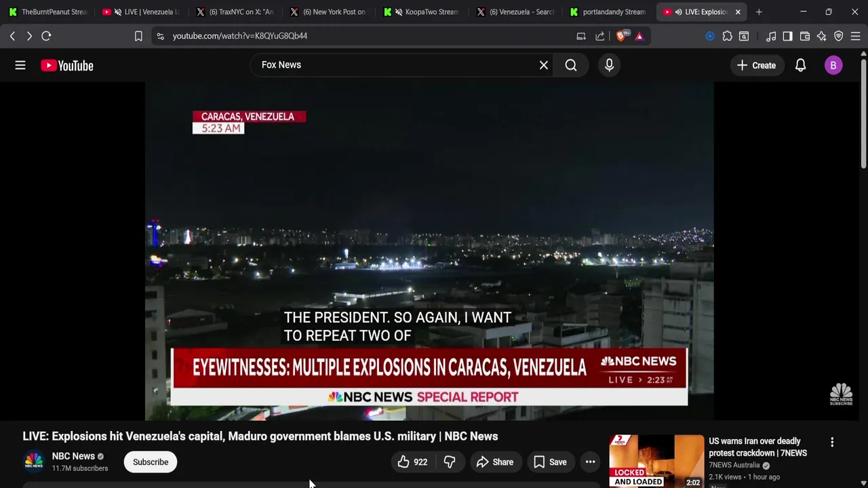Go forward in the browser
This screenshot has height=488, width=868.
click(29, 36)
